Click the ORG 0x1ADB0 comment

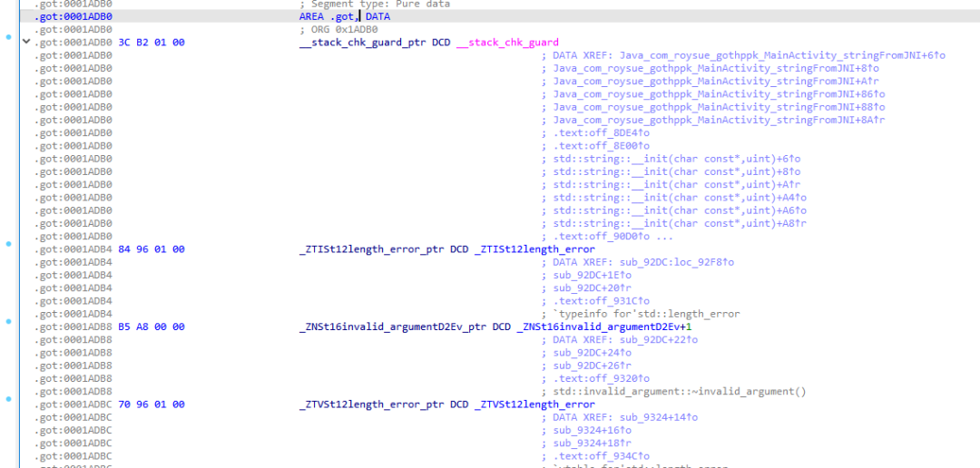pyautogui.click(x=338, y=29)
